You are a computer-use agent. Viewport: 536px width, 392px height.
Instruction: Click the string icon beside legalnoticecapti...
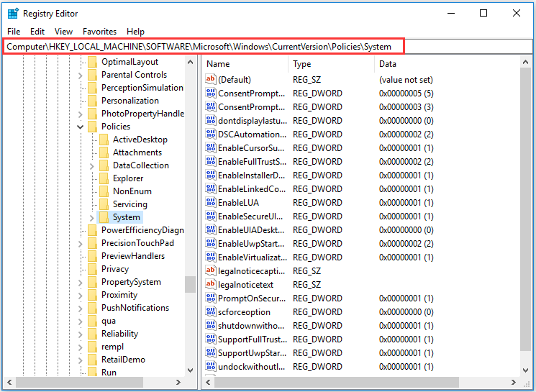tap(211, 270)
